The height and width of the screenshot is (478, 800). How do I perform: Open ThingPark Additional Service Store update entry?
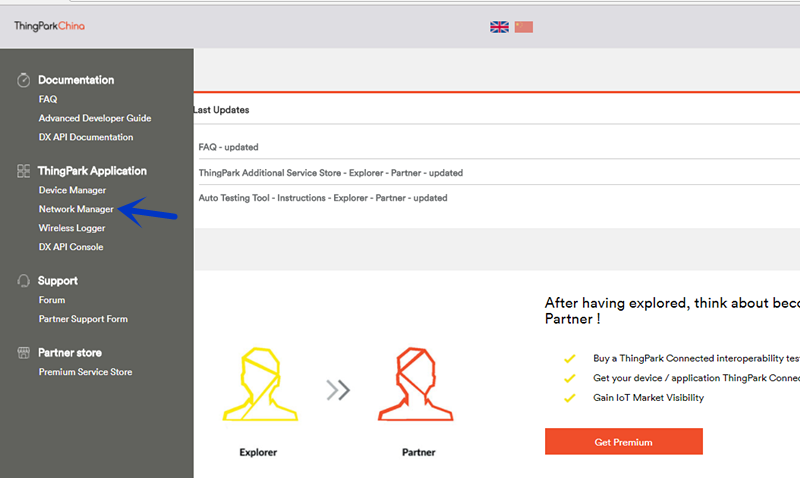[x=331, y=173]
